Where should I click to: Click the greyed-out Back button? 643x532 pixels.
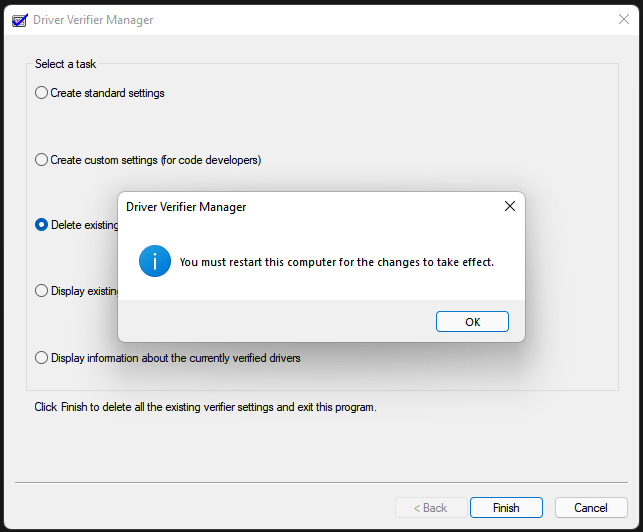(431, 507)
